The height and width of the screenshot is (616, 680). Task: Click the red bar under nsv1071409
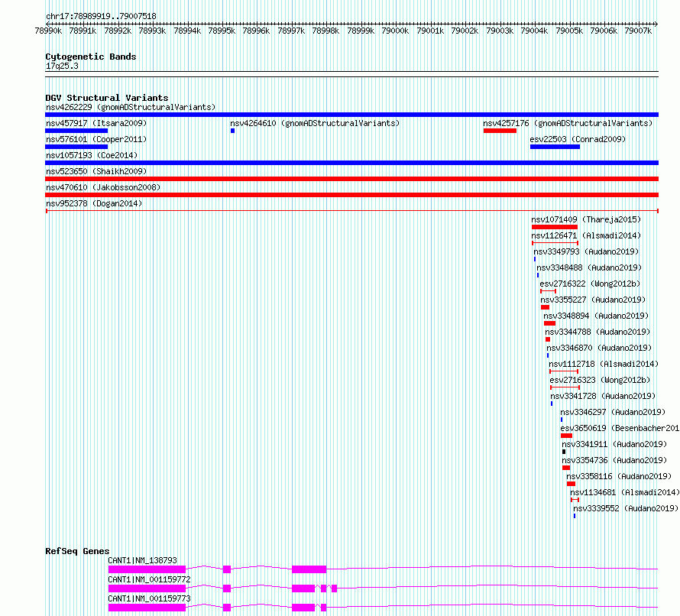[555, 227]
